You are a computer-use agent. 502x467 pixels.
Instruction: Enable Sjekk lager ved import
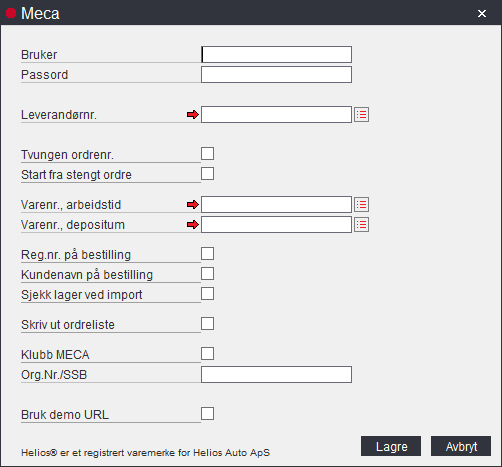(x=207, y=294)
